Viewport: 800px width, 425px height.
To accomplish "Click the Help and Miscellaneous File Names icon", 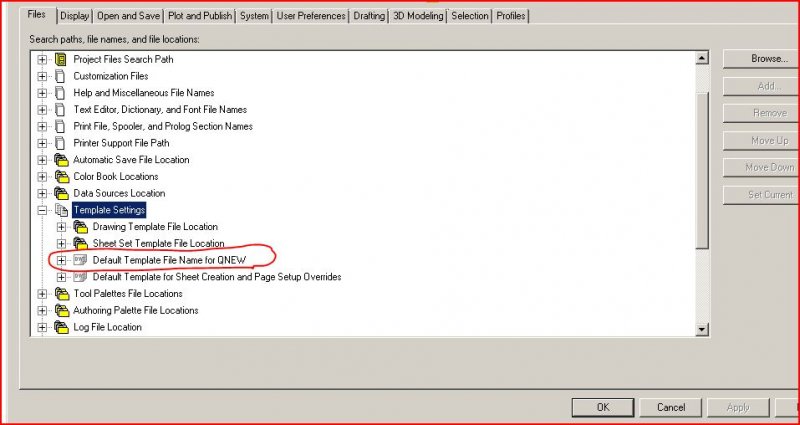I will pyautogui.click(x=61, y=93).
